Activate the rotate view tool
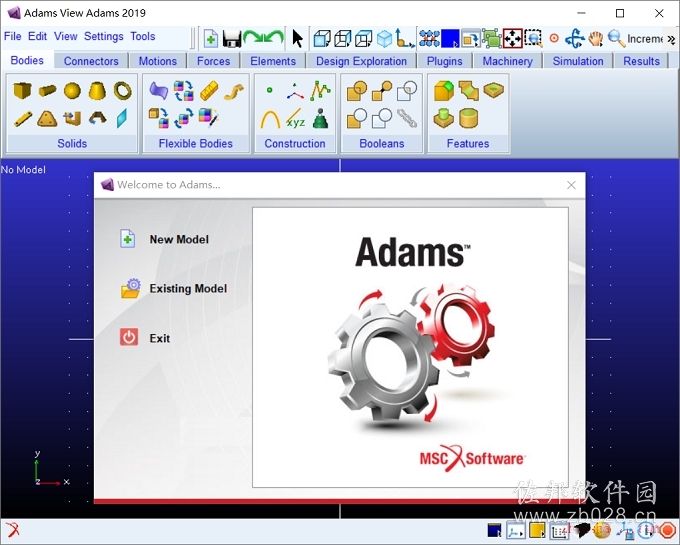The width and height of the screenshot is (680, 545). pos(575,39)
